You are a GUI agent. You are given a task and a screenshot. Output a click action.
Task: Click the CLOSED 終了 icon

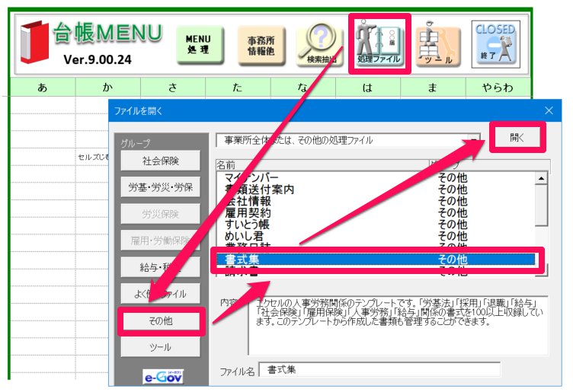pyautogui.click(x=495, y=44)
